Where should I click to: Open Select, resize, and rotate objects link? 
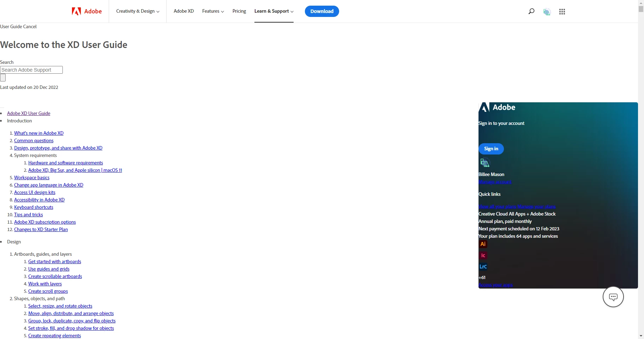point(60,306)
